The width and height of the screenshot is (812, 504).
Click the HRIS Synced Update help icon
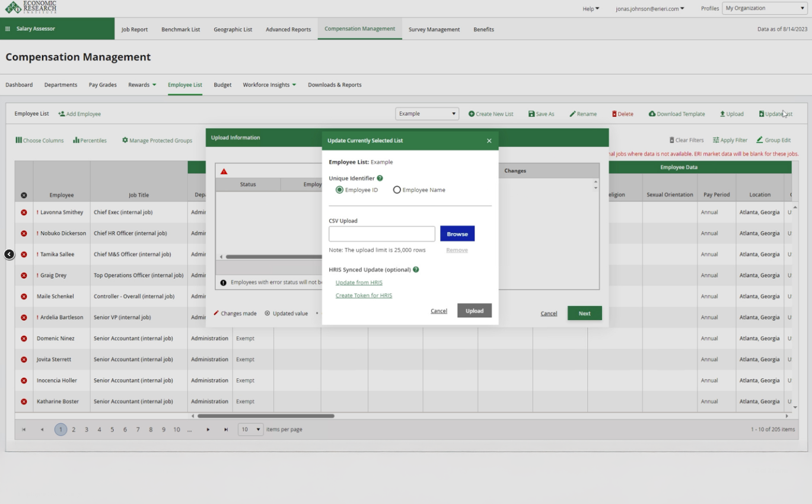tap(416, 270)
